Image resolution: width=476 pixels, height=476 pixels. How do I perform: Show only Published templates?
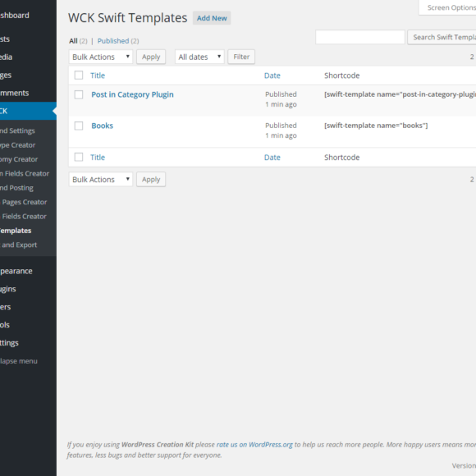point(113,41)
